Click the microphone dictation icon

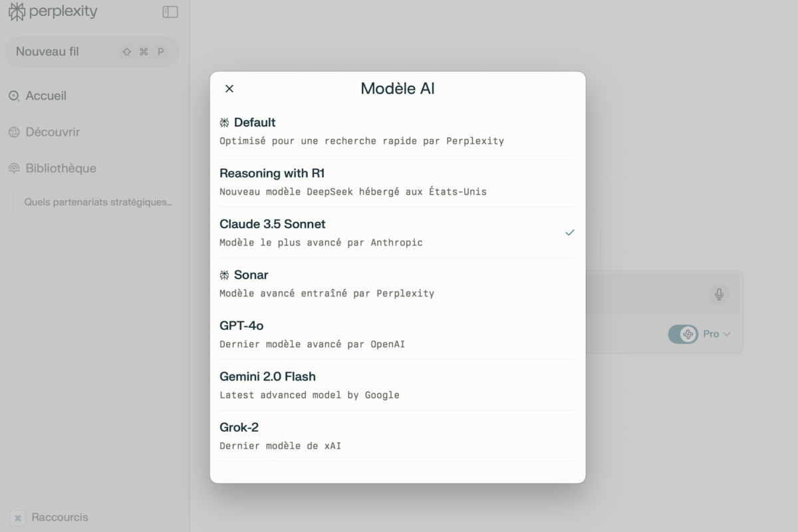[719, 293]
